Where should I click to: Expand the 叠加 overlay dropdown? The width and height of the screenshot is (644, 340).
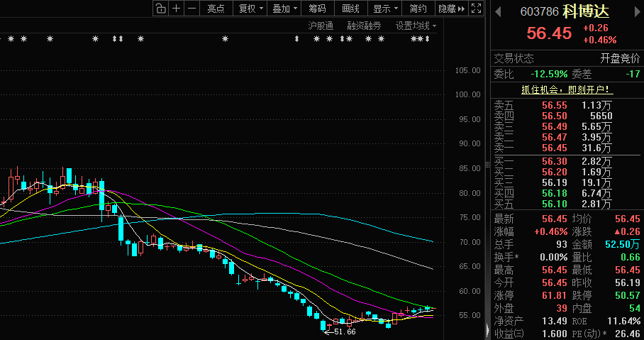(284, 9)
